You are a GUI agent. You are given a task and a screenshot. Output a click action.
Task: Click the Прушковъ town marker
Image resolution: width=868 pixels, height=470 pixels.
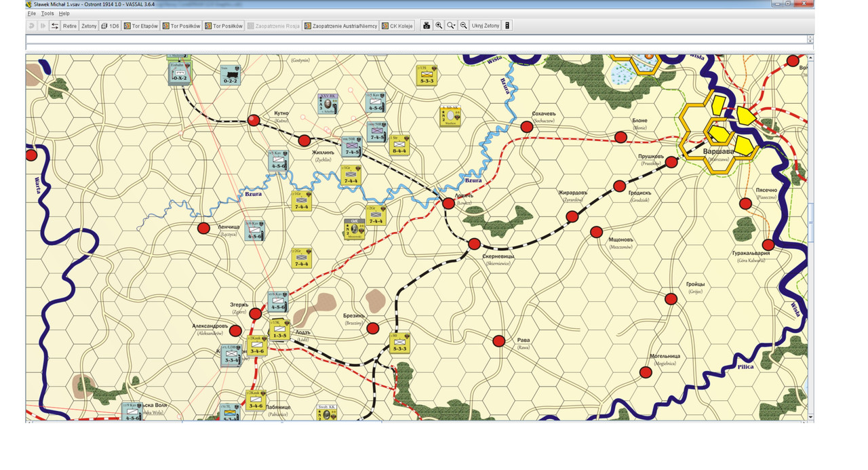[671, 162]
